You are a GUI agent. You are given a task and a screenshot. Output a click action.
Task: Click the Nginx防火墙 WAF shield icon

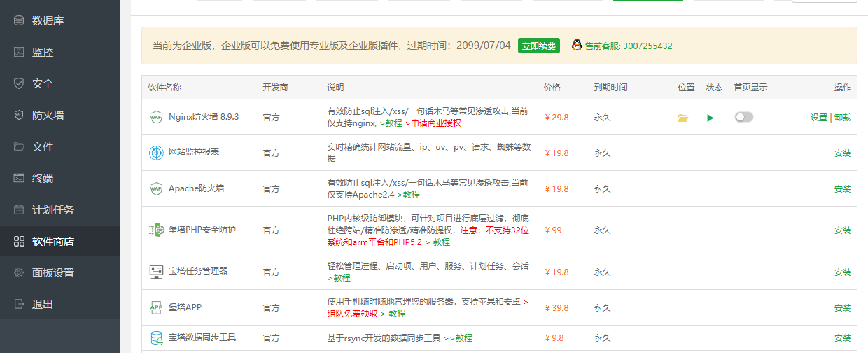click(156, 117)
